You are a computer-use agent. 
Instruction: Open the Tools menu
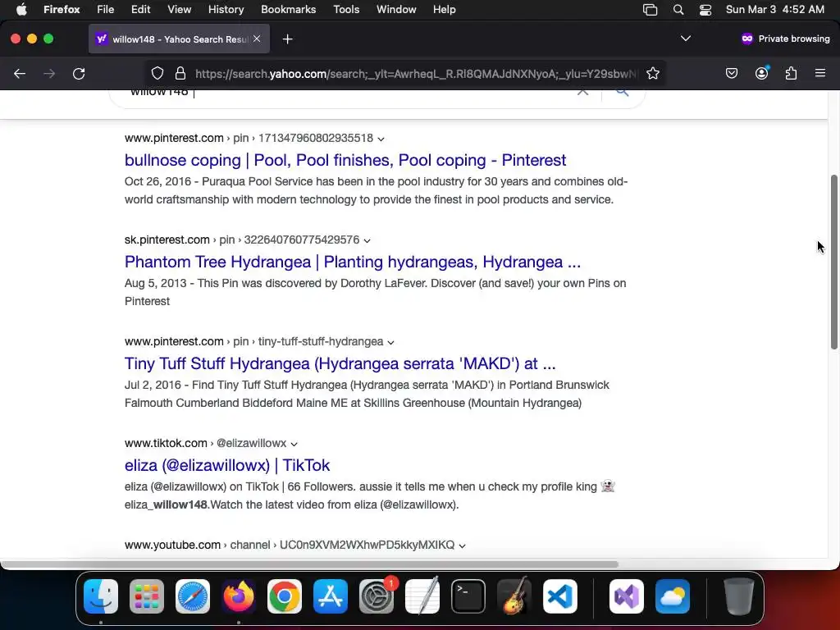click(347, 10)
